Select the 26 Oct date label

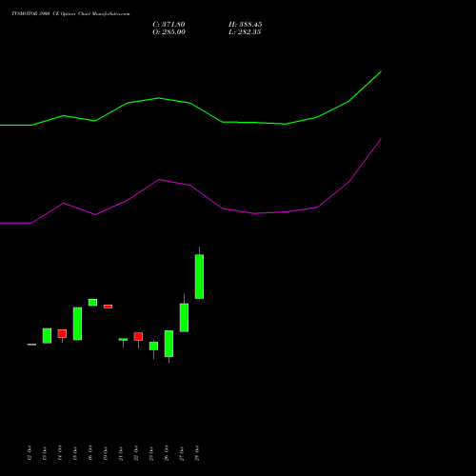pyautogui.click(x=167, y=453)
